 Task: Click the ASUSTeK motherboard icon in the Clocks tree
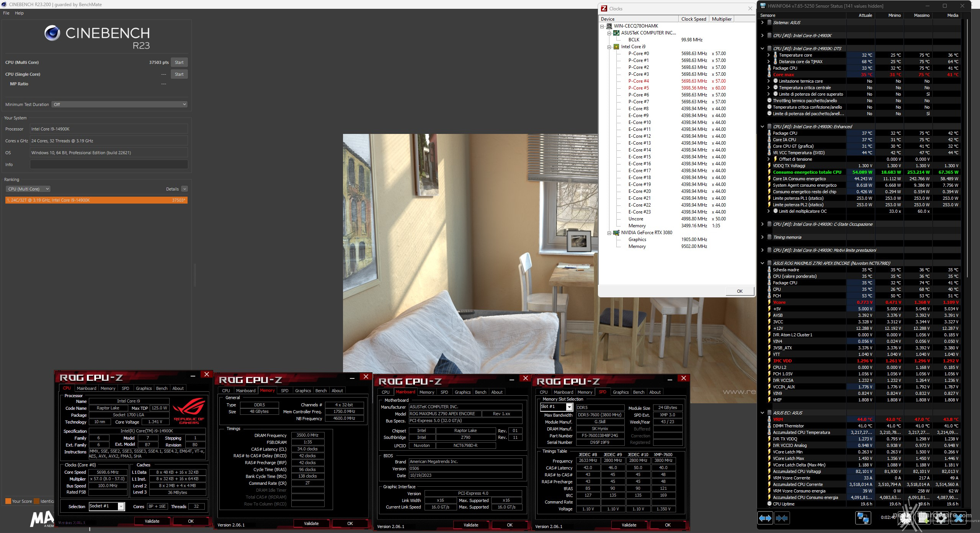pos(616,33)
